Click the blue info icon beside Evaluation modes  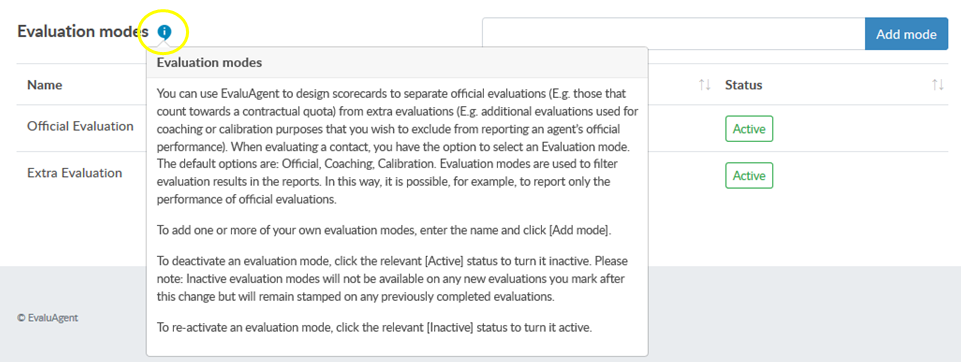pos(164,32)
